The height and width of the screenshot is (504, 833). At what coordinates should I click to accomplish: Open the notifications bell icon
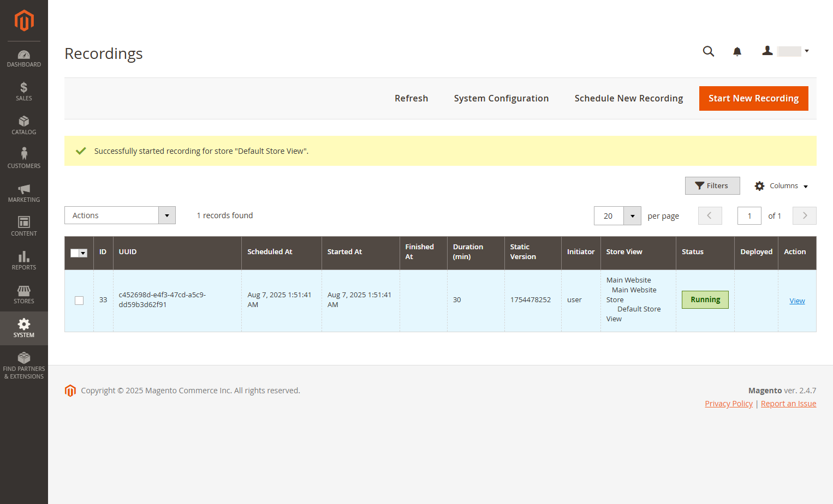(737, 51)
